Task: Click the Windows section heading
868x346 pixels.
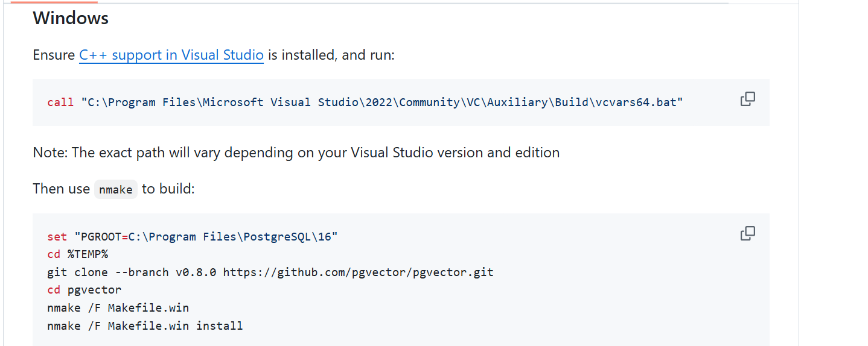Action: point(71,18)
